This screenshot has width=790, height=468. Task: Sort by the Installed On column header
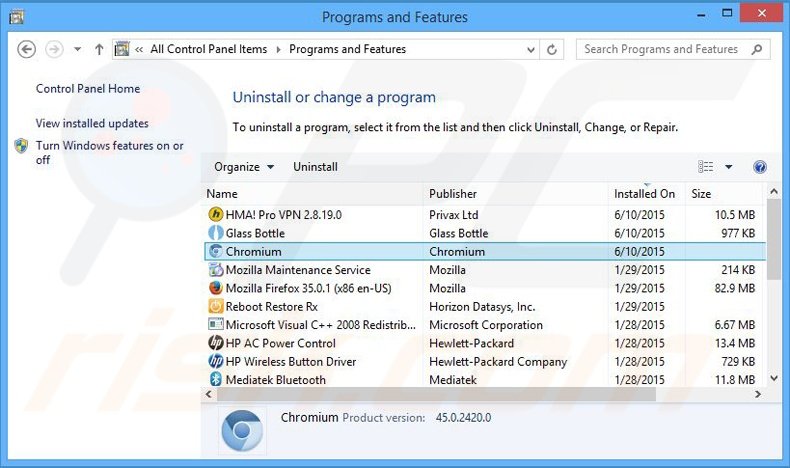click(x=646, y=194)
